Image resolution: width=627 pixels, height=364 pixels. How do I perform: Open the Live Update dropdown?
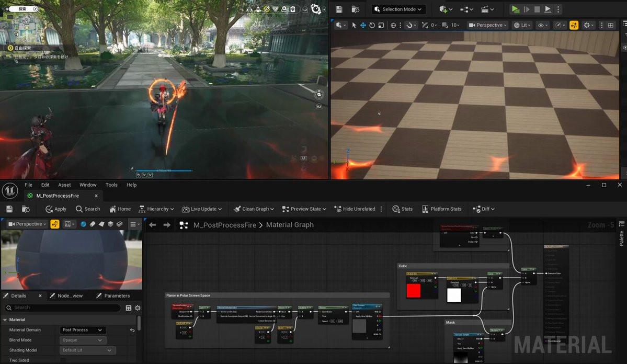coord(201,209)
